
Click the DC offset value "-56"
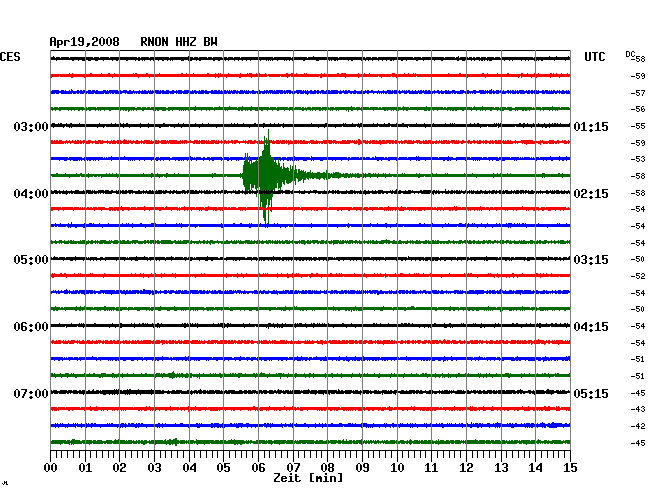click(x=638, y=109)
